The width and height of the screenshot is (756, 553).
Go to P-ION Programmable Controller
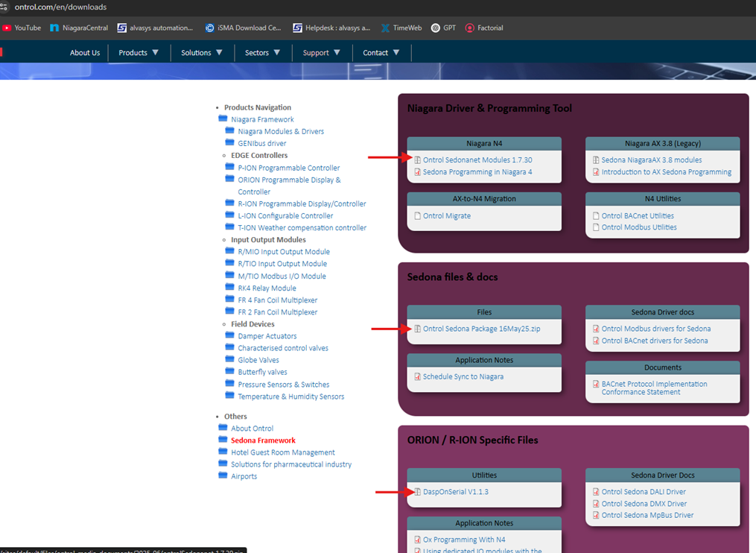pos(289,168)
